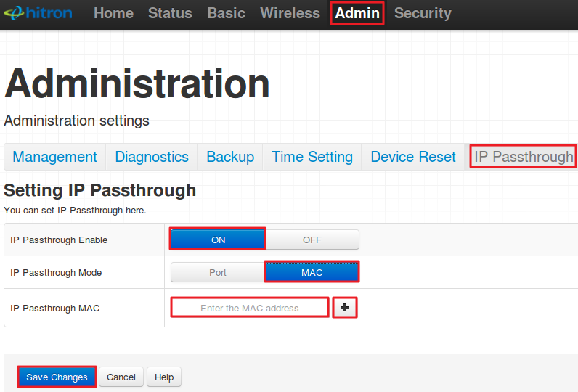Image resolution: width=578 pixels, height=392 pixels.
Task: Focus the Enter the MAC address field
Action: (x=250, y=308)
